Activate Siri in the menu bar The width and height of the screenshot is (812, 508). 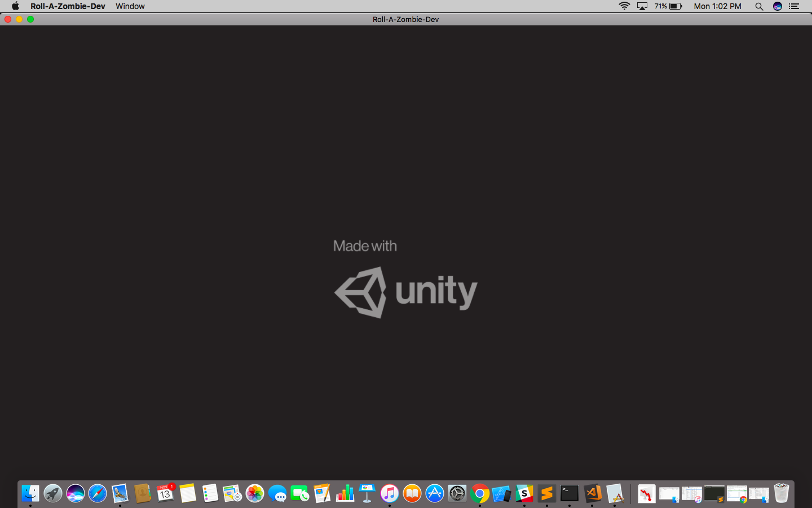click(x=778, y=6)
